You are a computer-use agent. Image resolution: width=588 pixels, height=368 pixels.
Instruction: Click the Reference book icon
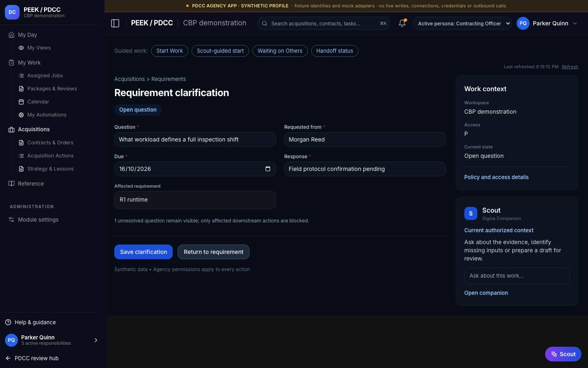click(x=11, y=184)
